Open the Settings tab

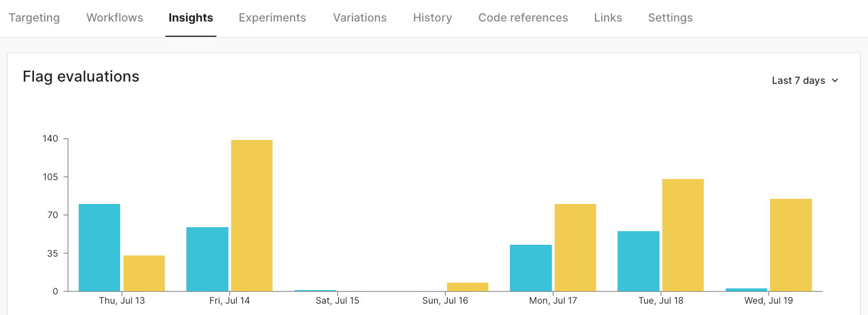pos(670,18)
